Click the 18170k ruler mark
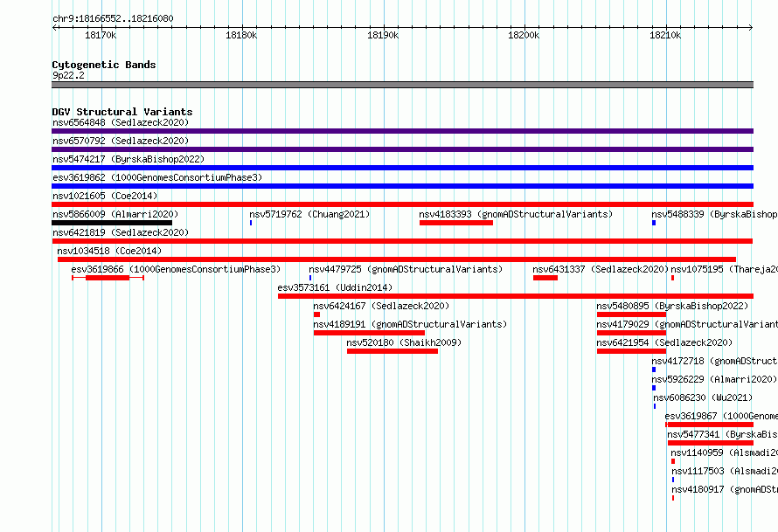 [101, 35]
